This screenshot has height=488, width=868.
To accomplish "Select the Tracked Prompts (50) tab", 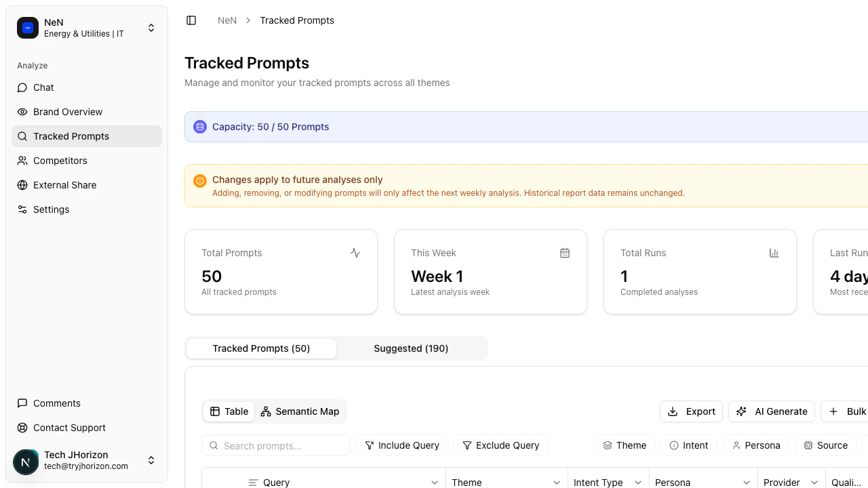I will pyautogui.click(x=261, y=348).
